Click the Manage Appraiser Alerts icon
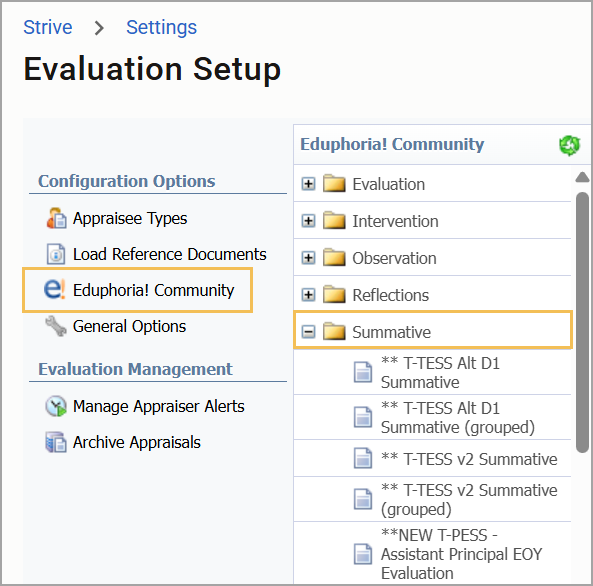Screen dimensions: 593x586 click(56, 406)
